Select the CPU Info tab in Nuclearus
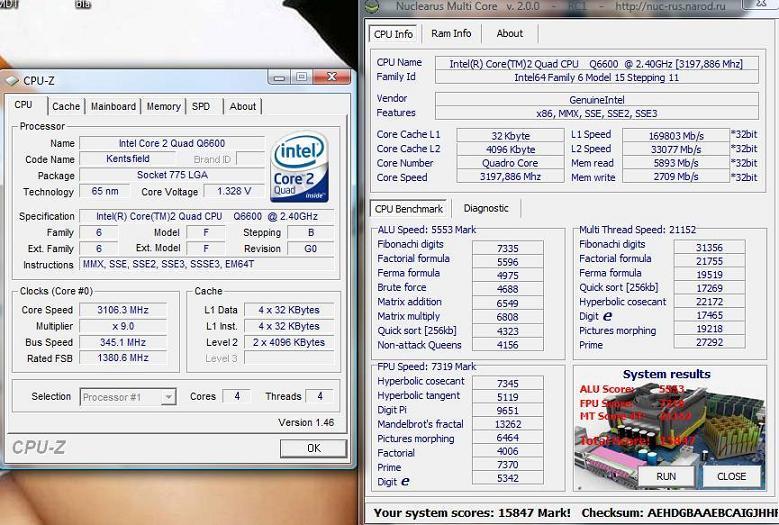 pyautogui.click(x=393, y=34)
